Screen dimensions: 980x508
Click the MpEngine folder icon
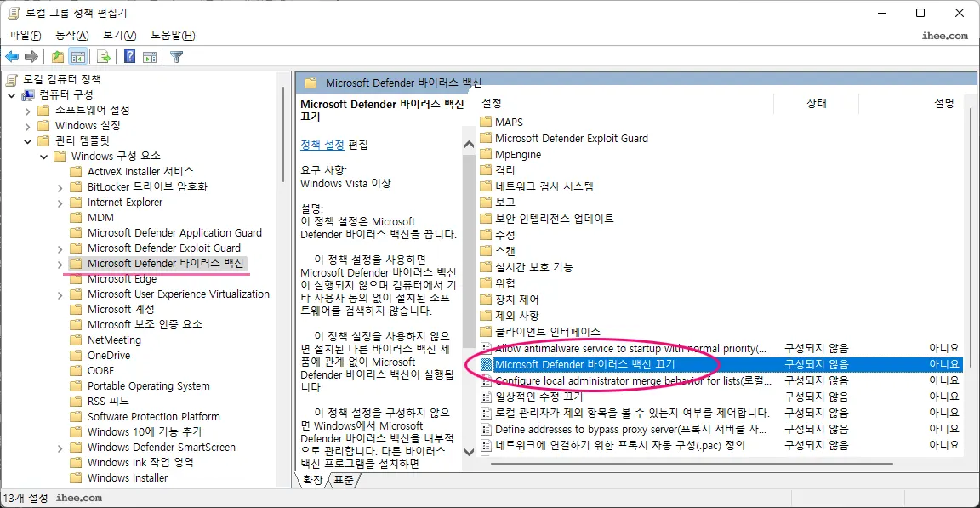point(487,154)
